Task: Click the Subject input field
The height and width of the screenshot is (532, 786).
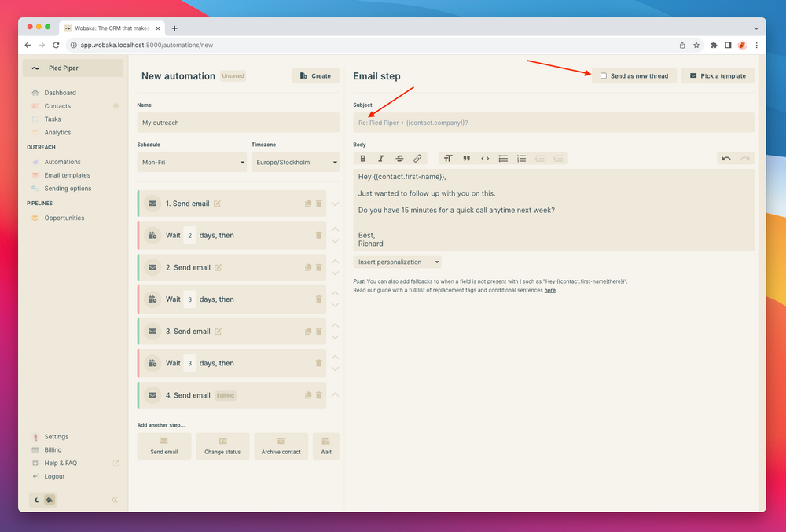Action: pos(553,123)
